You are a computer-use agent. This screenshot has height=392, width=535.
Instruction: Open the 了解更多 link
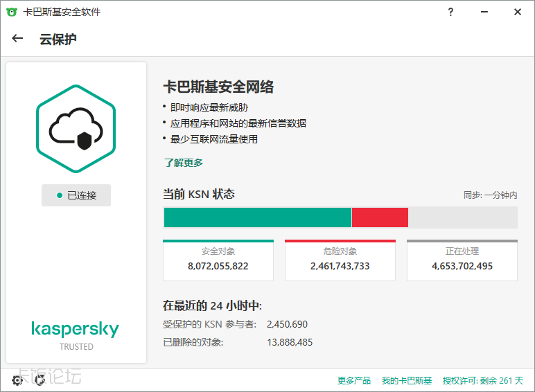[184, 163]
